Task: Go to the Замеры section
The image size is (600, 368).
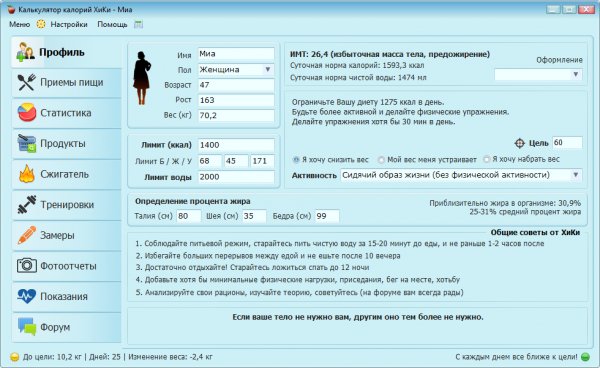Action: pyautogui.click(x=67, y=236)
